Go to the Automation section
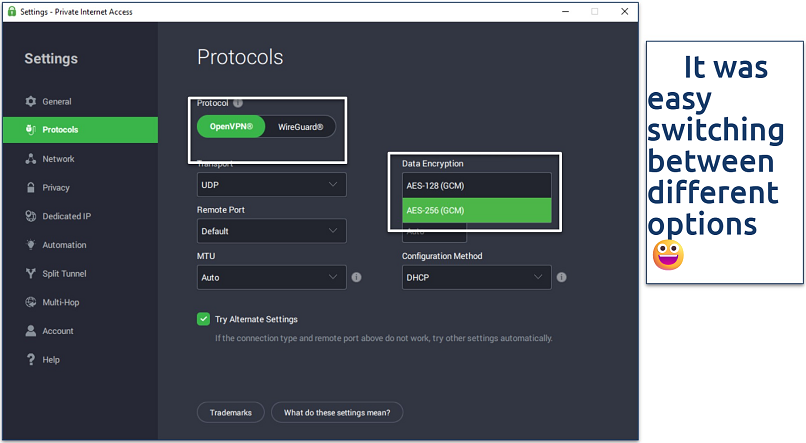The height and width of the screenshot is (443, 806). click(x=80, y=245)
